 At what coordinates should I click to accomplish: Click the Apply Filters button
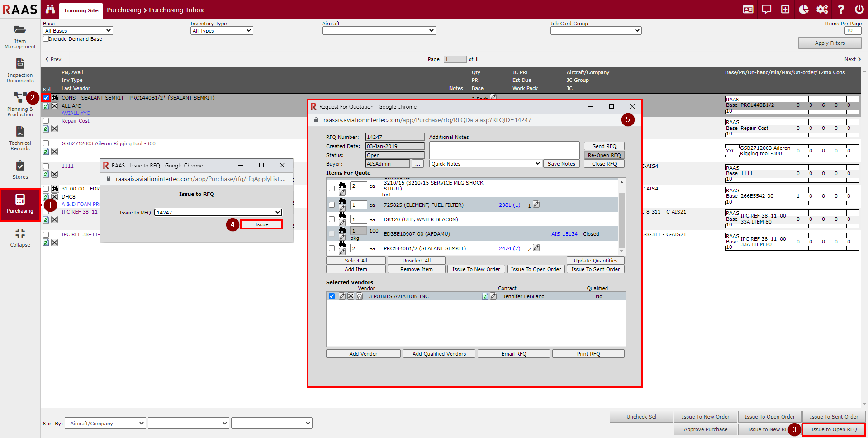pyautogui.click(x=830, y=43)
